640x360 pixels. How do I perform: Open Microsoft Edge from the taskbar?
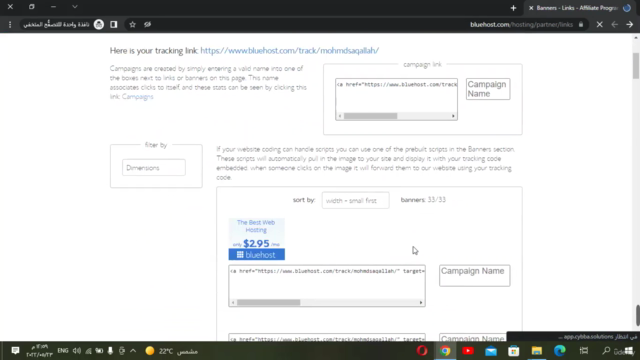[560, 351]
